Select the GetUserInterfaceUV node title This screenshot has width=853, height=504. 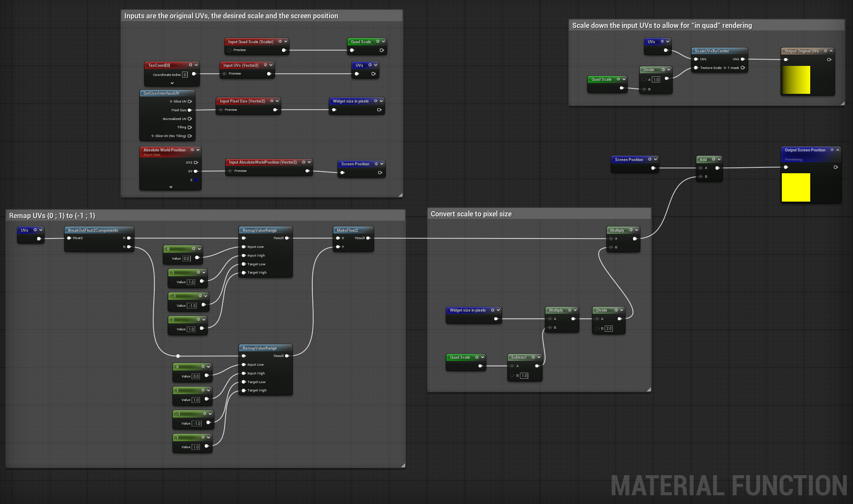click(161, 93)
